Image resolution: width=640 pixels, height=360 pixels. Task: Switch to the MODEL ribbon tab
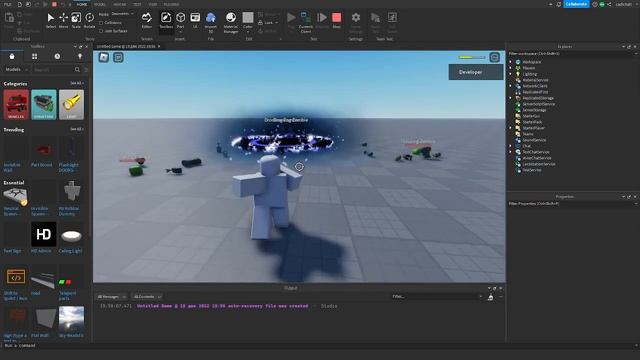pyautogui.click(x=100, y=4)
